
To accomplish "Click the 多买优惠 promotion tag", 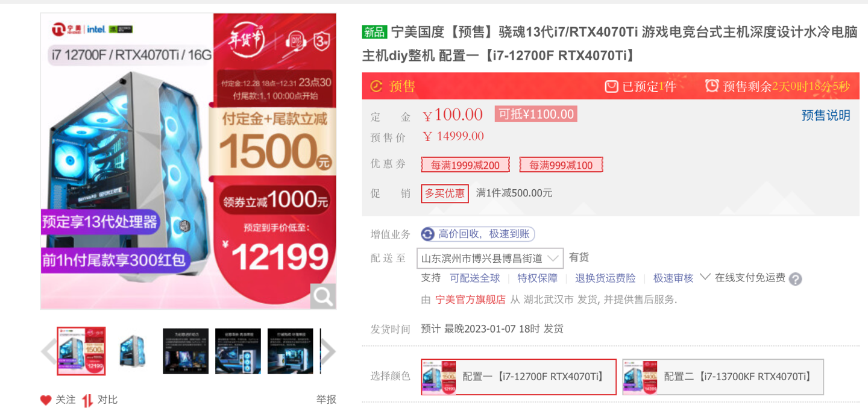I will pyautogui.click(x=445, y=193).
